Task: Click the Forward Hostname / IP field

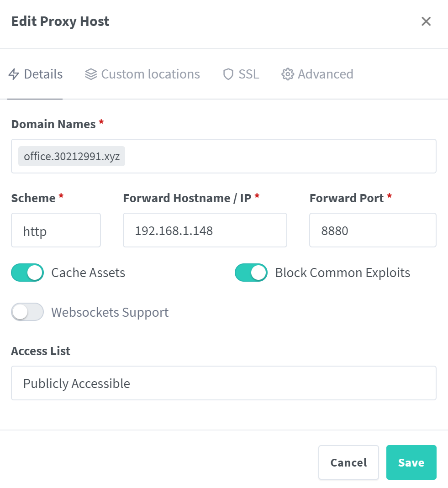Action: [x=205, y=230]
